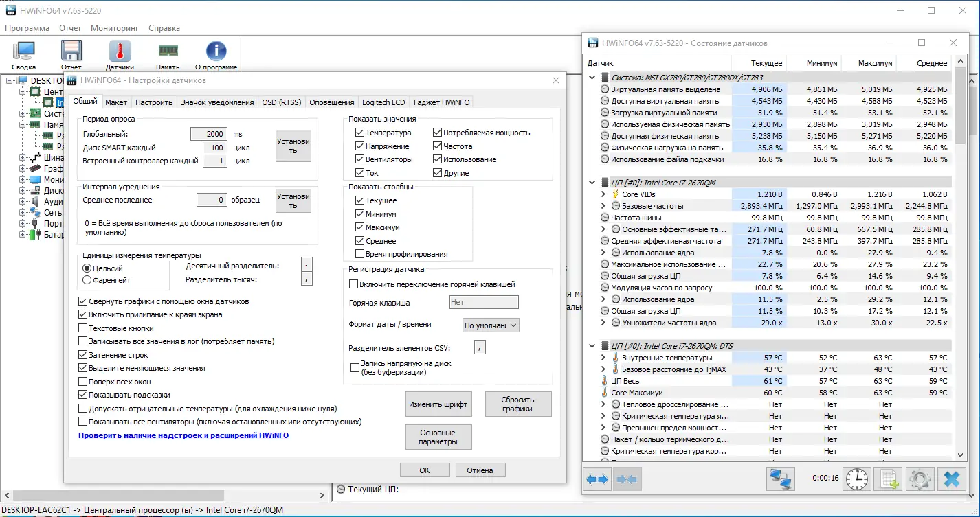Screen dimensions: 980x517
Task: Switch to Макет tab
Action: (x=116, y=102)
